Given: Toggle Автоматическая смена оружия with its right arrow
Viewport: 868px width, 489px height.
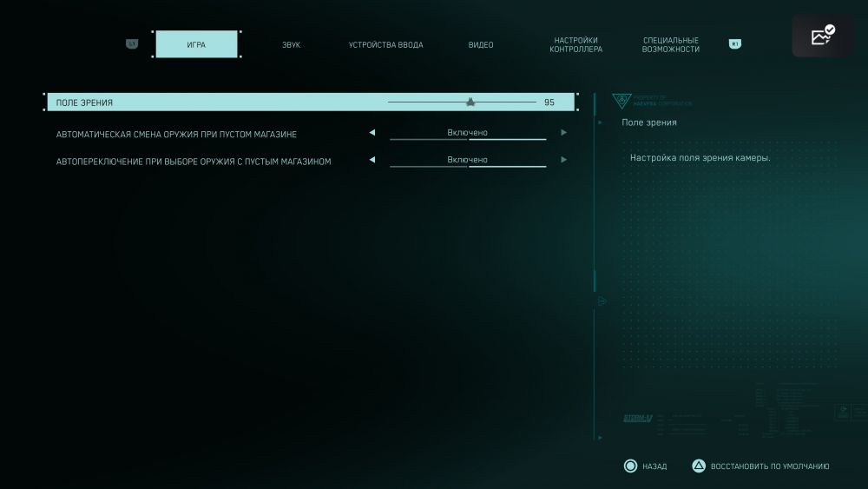Looking at the screenshot, I should [x=563, y=133].
